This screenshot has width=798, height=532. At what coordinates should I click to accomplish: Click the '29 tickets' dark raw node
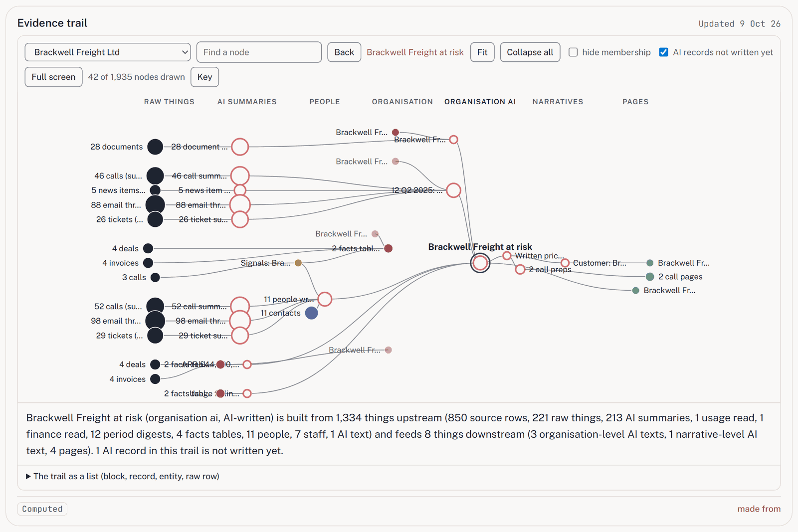pos(155,336)
